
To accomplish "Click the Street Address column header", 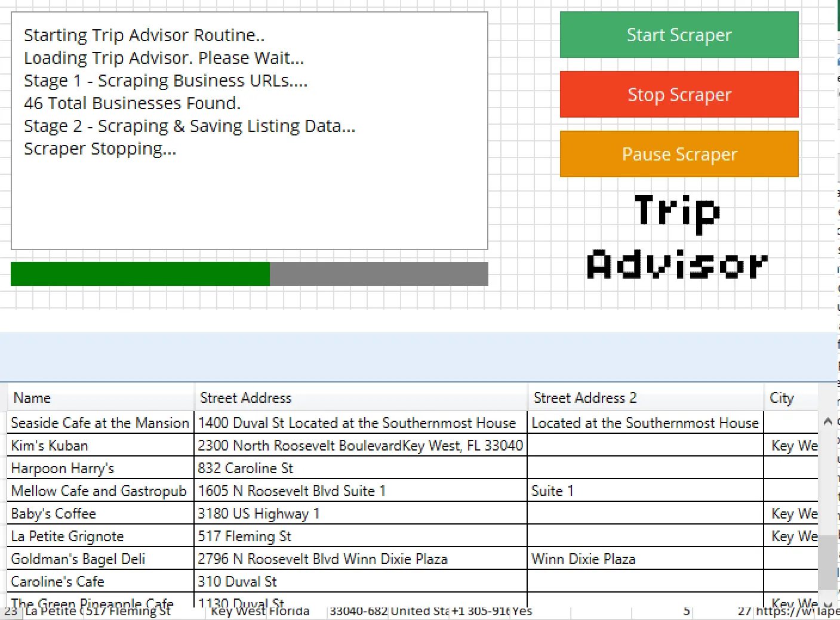I will tap(361, 398).
